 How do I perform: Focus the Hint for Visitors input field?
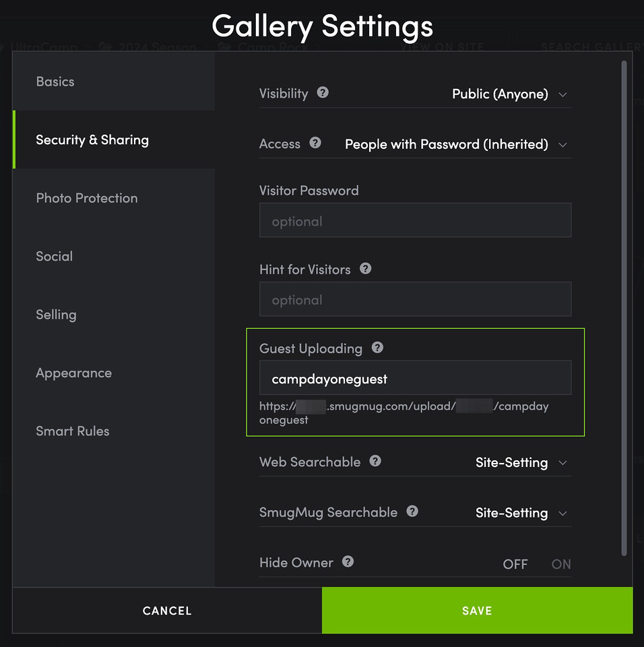click(416, 299)
